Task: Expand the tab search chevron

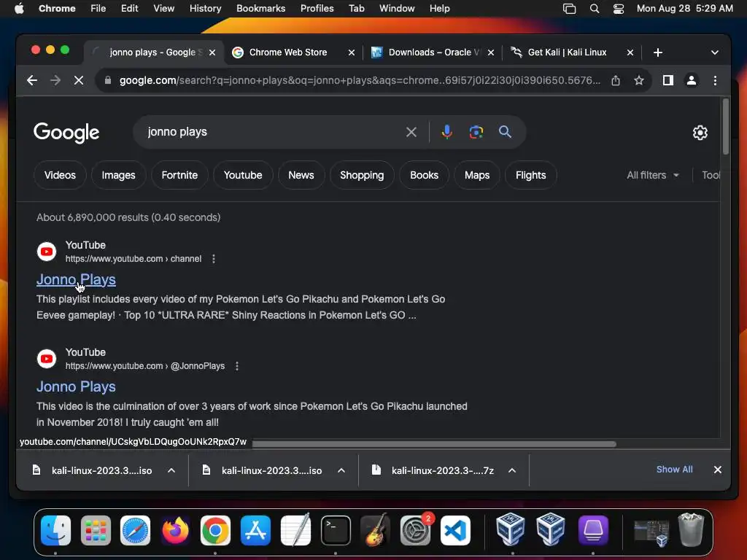Action: click(715, 52)
